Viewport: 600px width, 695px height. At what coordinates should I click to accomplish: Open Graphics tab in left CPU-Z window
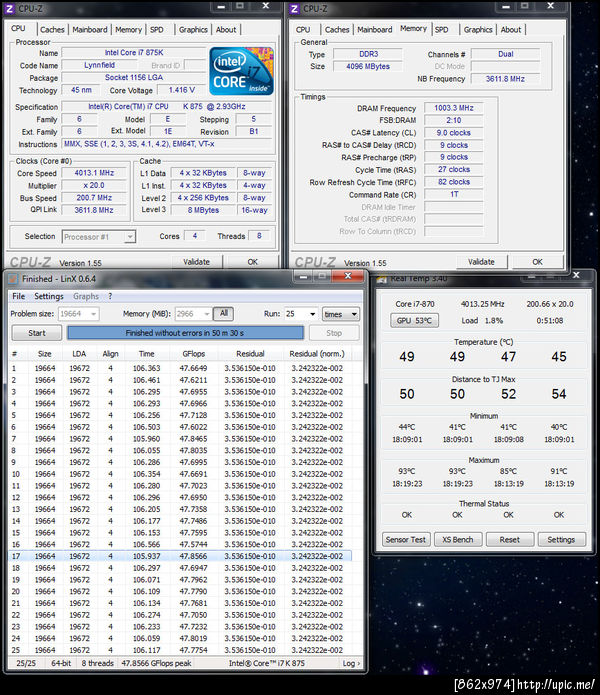[193, 30]
